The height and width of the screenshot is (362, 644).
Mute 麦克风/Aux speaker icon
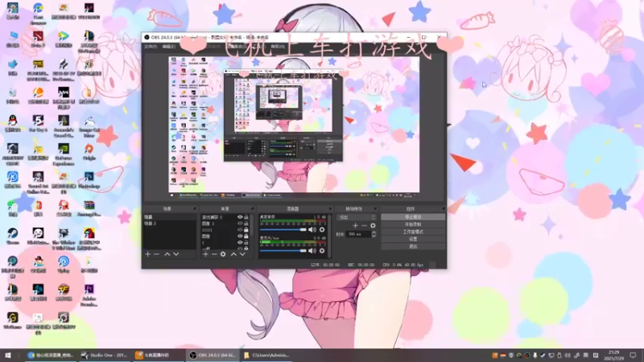pyautogui.click(x=312, y=250)
